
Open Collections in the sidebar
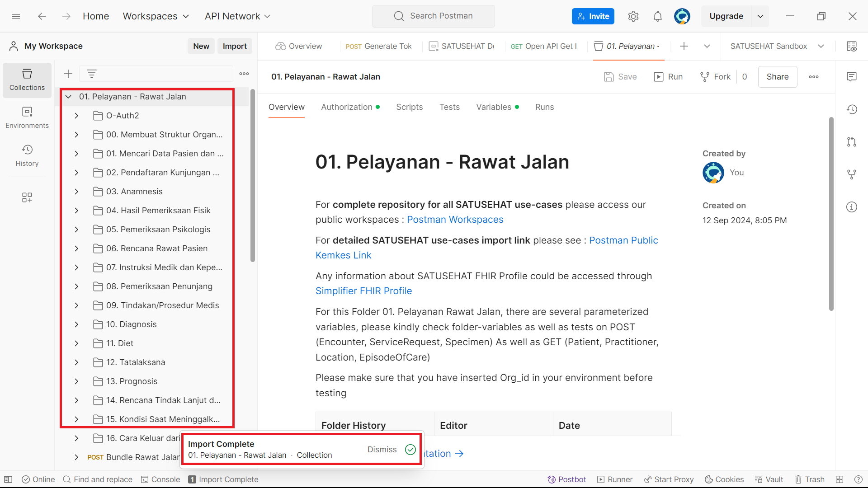click(x=27, y=80)
